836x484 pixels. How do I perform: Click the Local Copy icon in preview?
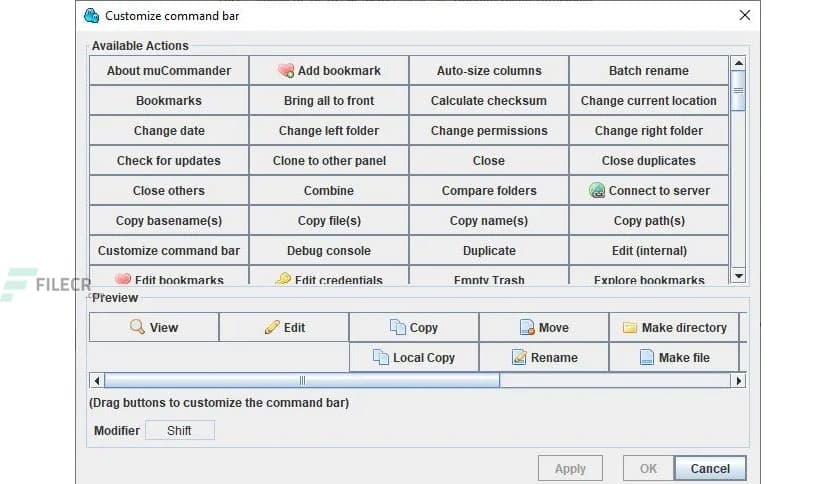tap(381, 357)
